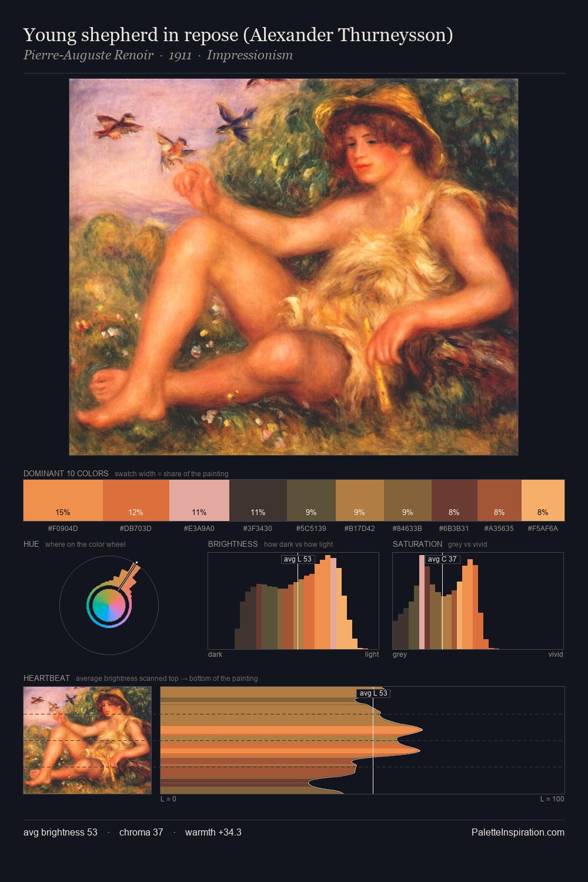
Task: Click hex code text '#F5AF6A'
Action: [543, 529]
